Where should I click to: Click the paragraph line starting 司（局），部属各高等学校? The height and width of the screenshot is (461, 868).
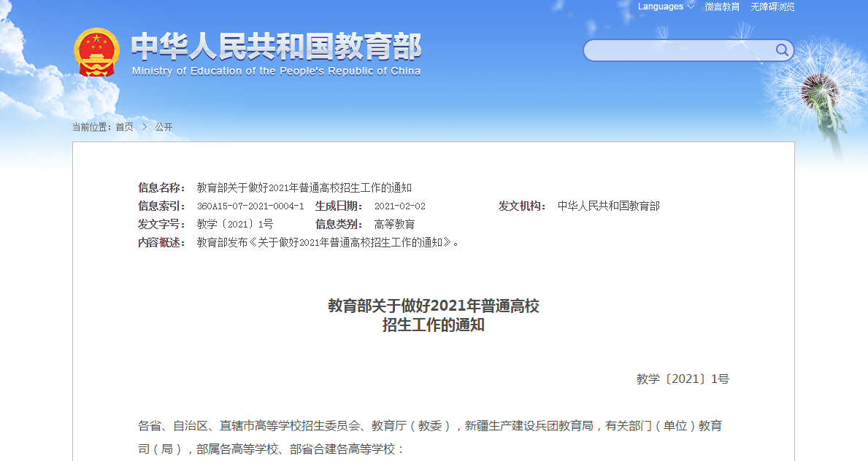(x=272, y=449)
